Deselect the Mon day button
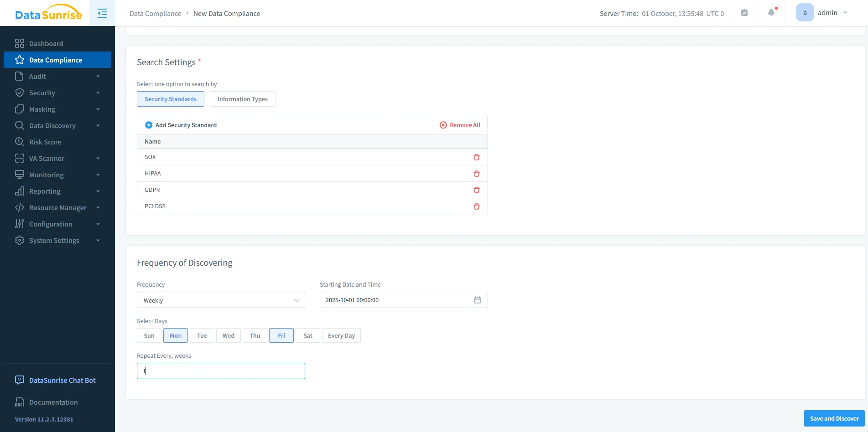This screenshot has width=868, height=432. [x=175, y=335]
